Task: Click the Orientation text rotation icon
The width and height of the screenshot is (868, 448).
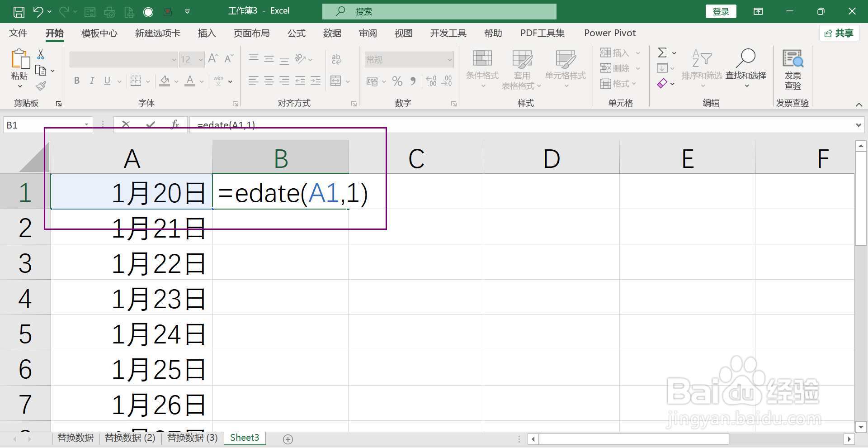Action: coord(300,59)
